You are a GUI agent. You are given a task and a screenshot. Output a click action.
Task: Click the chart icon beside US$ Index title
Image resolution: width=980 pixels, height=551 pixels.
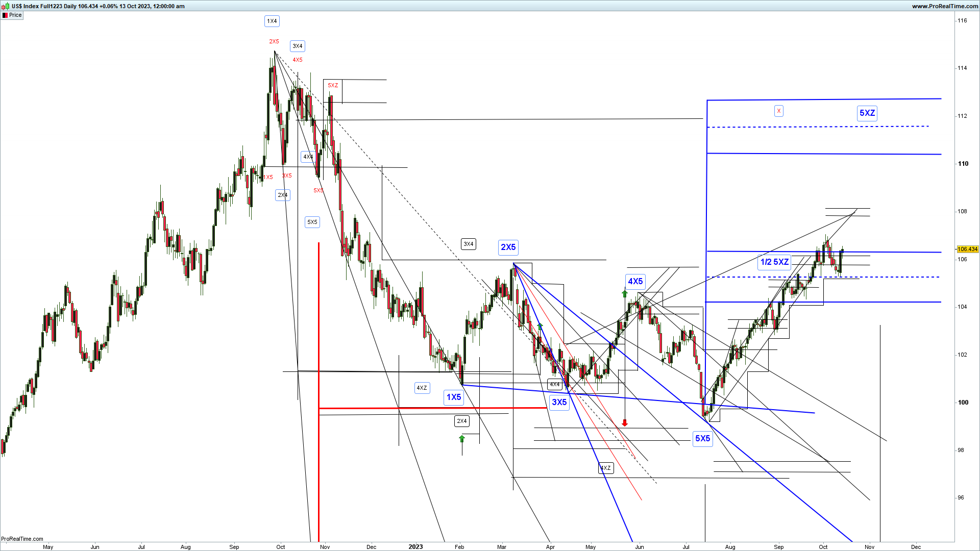click(6, 6)
